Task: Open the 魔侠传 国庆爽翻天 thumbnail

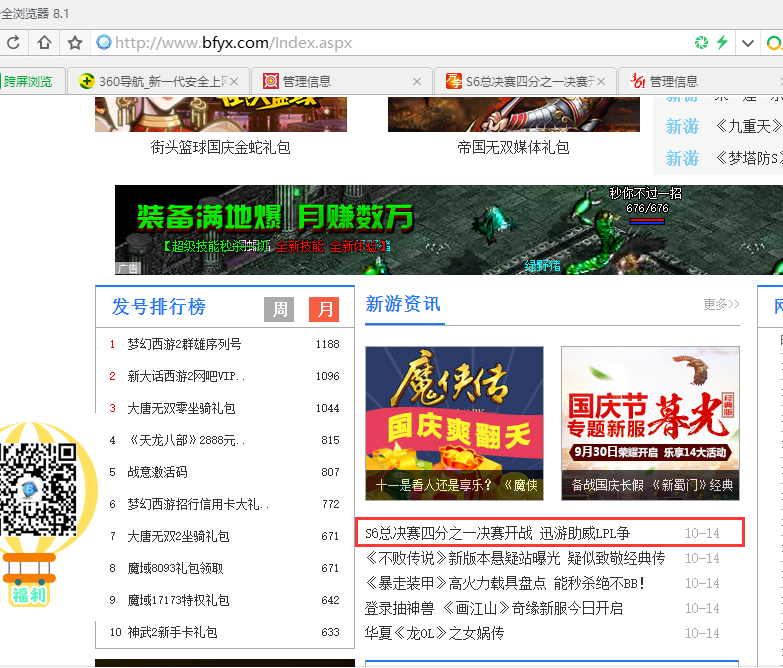Action: [x=454, y=423]
